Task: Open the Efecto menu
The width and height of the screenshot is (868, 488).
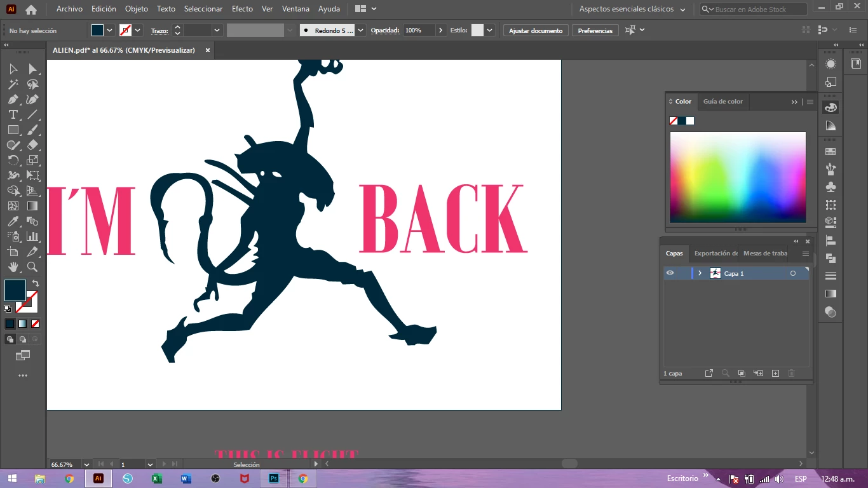Action: [242, 9]
